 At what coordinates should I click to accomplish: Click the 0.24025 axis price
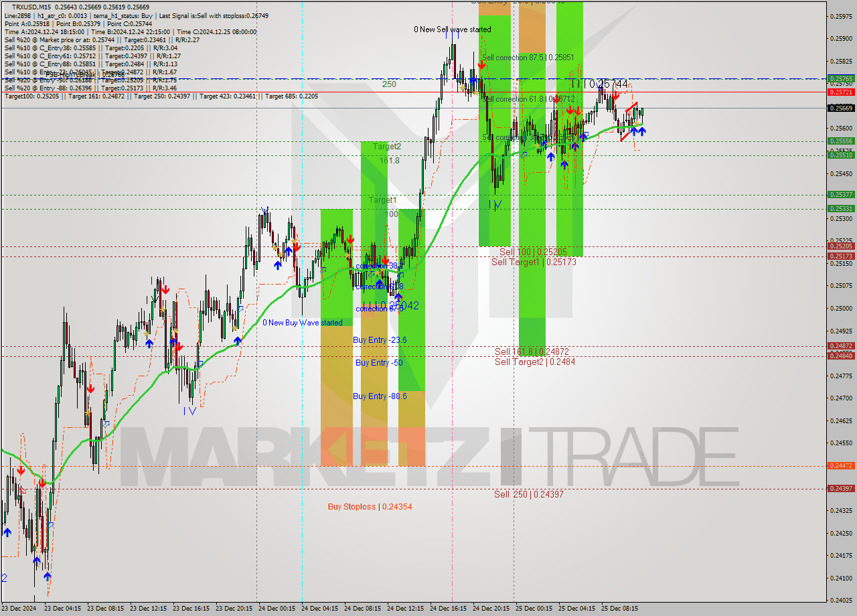(x=841, y=600)
